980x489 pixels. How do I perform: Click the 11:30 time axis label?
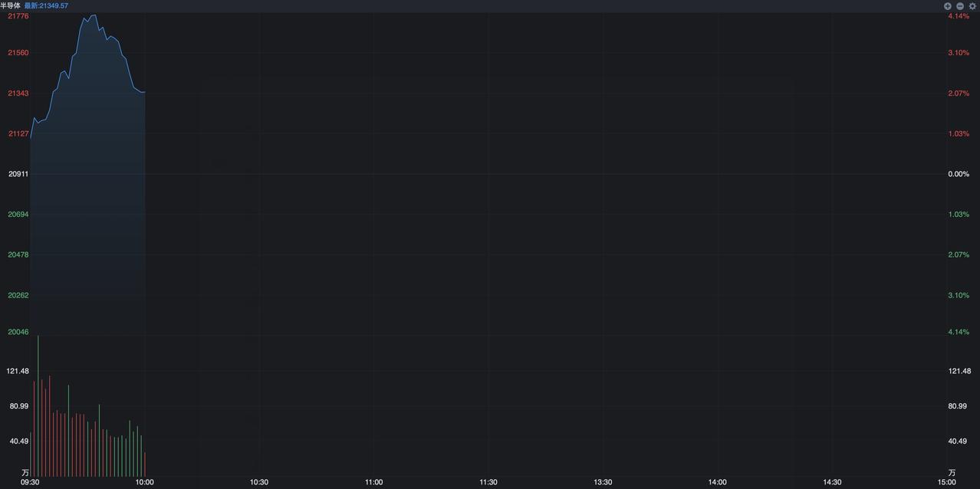(488, 482)
